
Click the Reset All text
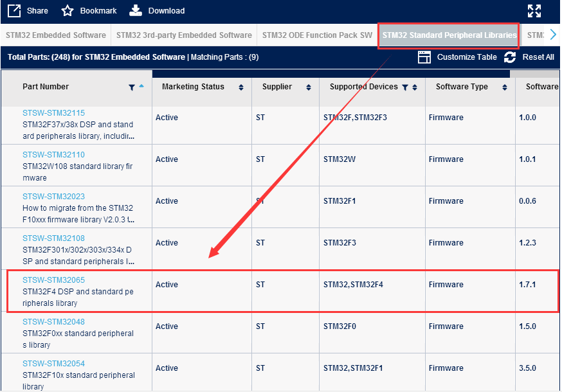pos(538,57)
